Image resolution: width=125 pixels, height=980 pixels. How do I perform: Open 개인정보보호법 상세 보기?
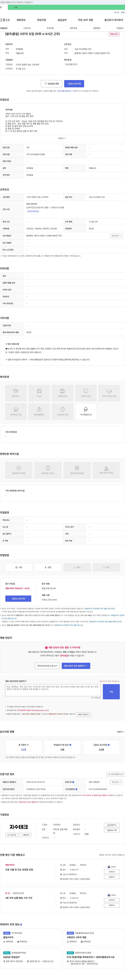[x=47, y=666]
